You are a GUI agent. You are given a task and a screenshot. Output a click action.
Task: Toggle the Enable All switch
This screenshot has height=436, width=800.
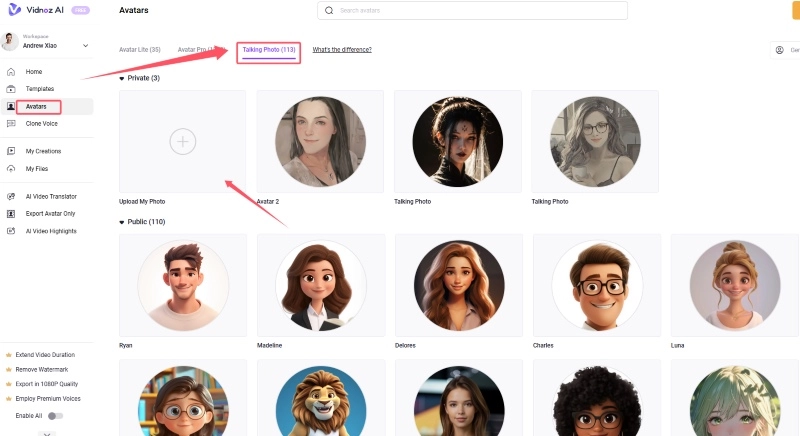[55, 415]
